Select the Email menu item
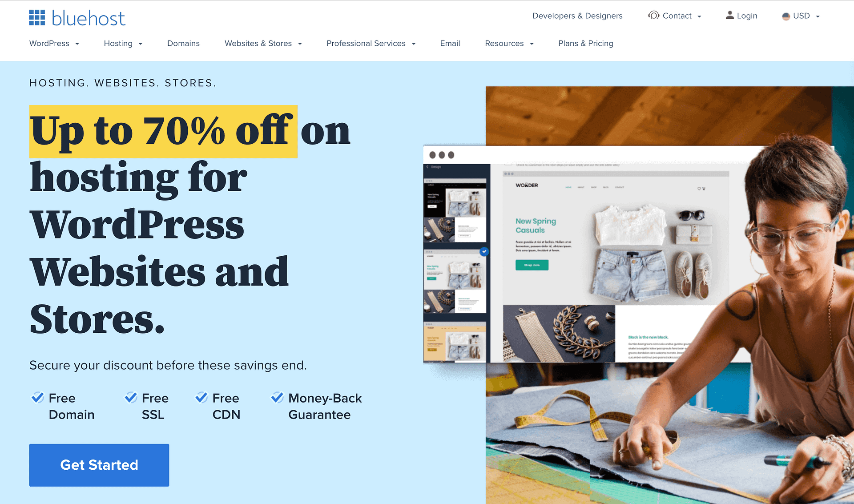 click(x=450, y=43)
